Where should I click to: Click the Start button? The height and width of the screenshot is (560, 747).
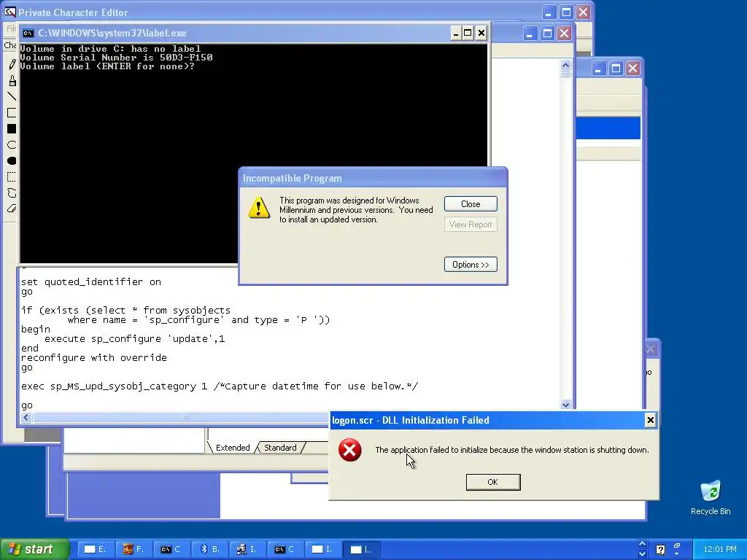click(x=34, y=549)
